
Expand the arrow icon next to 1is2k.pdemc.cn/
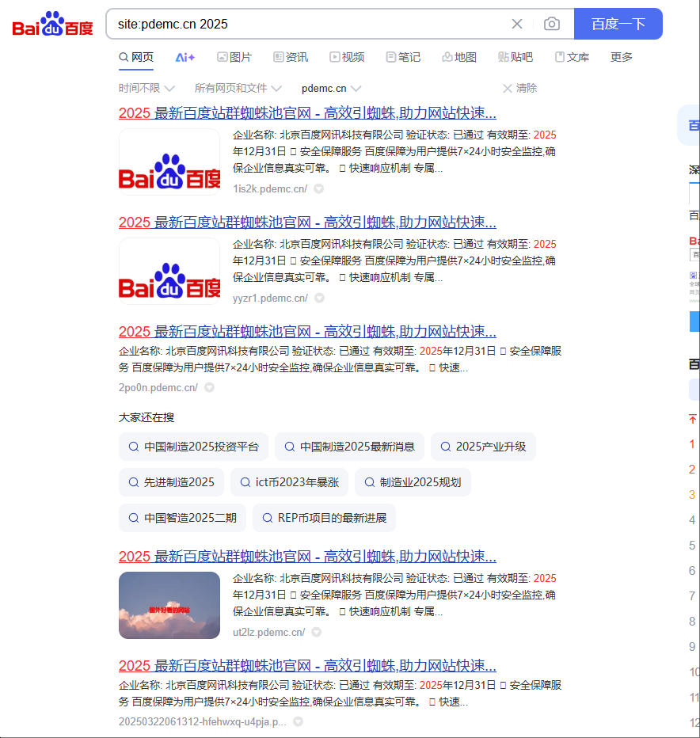click(x=318, y=188)
